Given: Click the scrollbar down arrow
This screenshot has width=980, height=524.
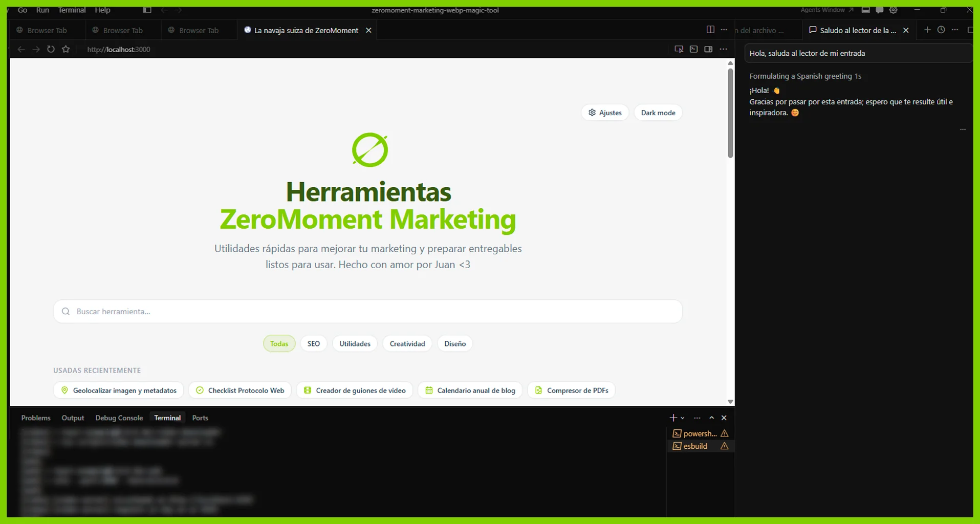Looking at the screenshot, I should click(730, 402).
